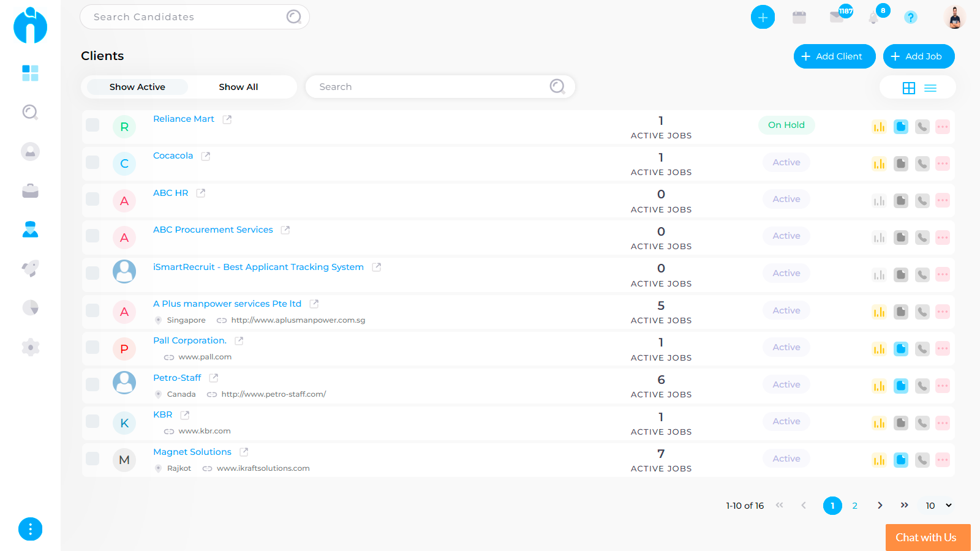980x551 pixels.
Task: Switch to grid view layout
Action: (909, 88)
